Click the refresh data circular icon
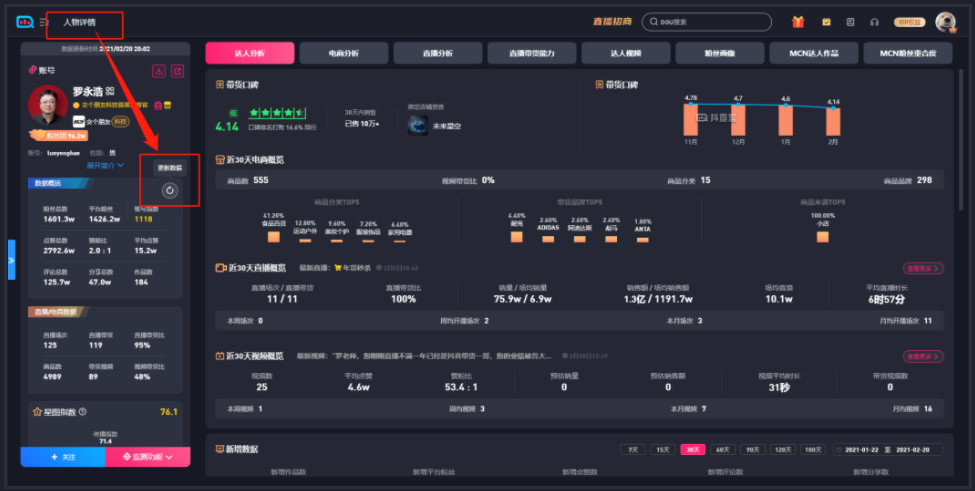Screen dimensions: 975x491 coord(169,190)
